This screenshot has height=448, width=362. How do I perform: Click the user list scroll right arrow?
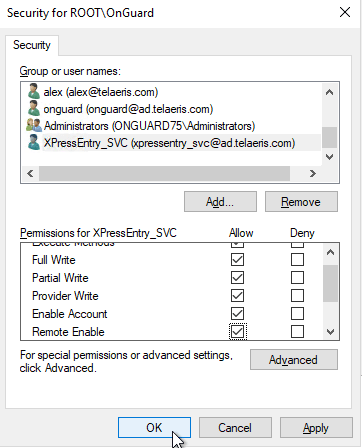tap(313, 173)
